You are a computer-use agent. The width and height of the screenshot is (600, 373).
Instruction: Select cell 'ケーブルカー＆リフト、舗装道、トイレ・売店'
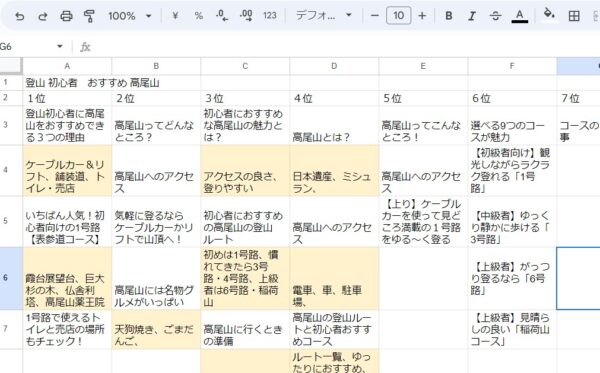click(67, 170)
